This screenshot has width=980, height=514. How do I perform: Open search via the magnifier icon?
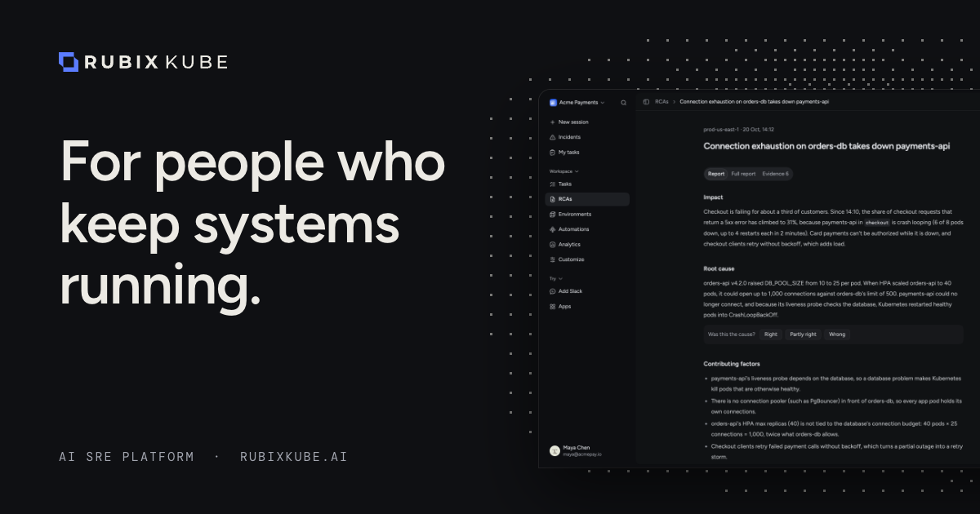click(623, 103)
